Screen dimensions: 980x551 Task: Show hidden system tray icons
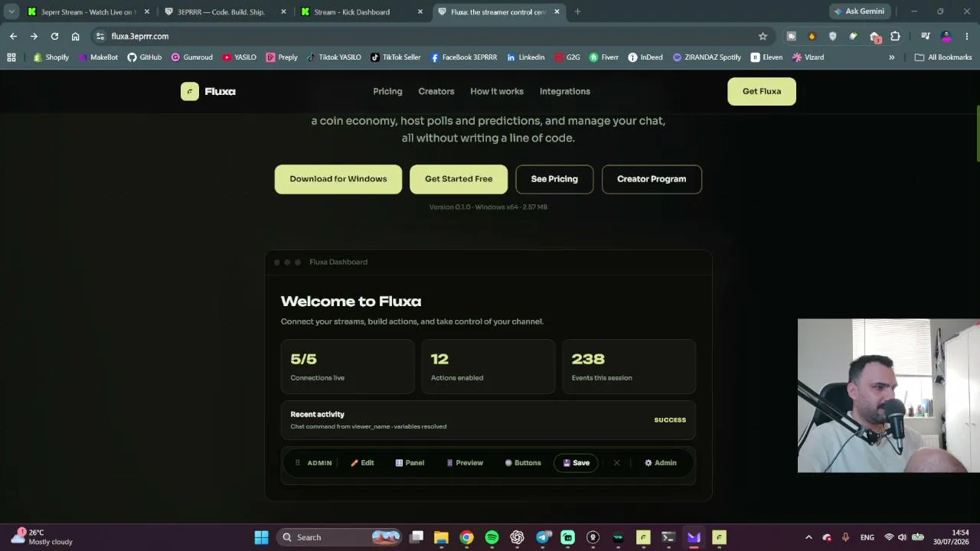pyautogui.click(x=808, y=537)
